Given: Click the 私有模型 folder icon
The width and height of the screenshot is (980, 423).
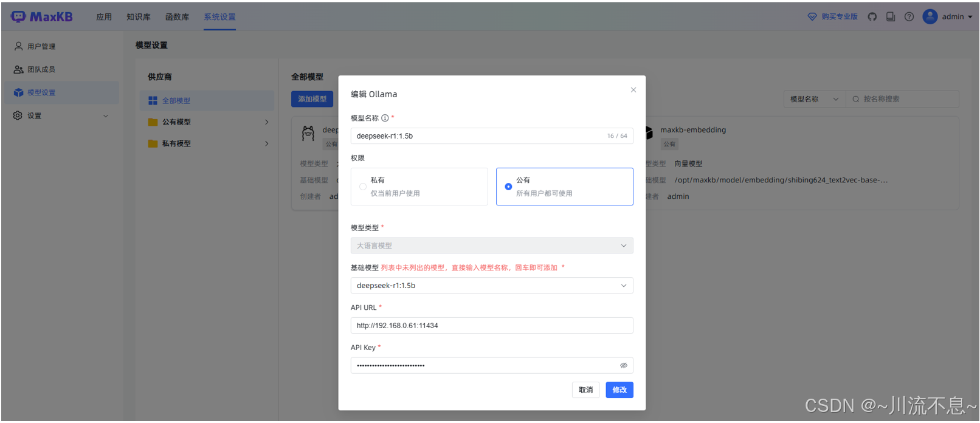Looking at the screenshot, I should click(153, 143).
